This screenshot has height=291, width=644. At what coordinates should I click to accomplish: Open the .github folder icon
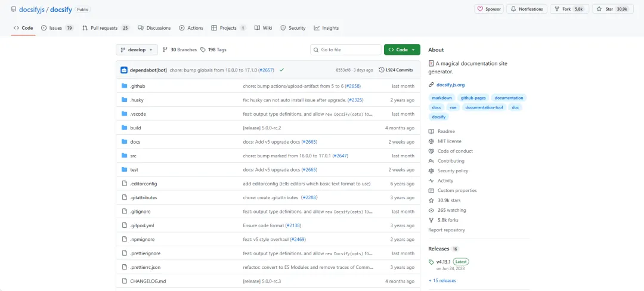pos(125,86)
